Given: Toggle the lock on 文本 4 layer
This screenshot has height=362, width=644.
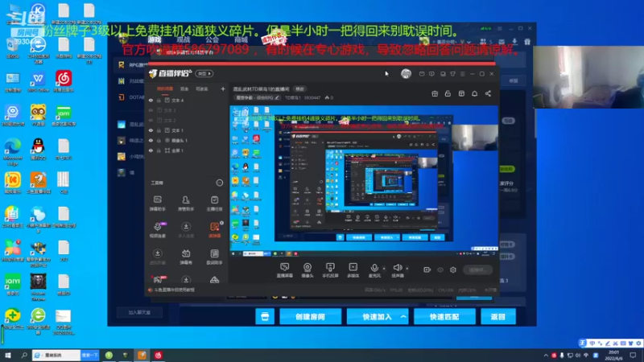Looking at the screenshot, I should (x=159, y=100).
